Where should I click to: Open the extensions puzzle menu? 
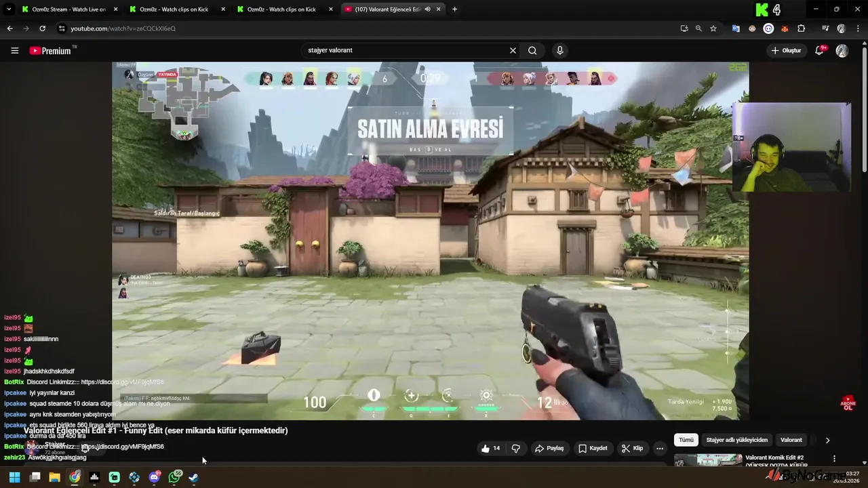pos(802,28)
